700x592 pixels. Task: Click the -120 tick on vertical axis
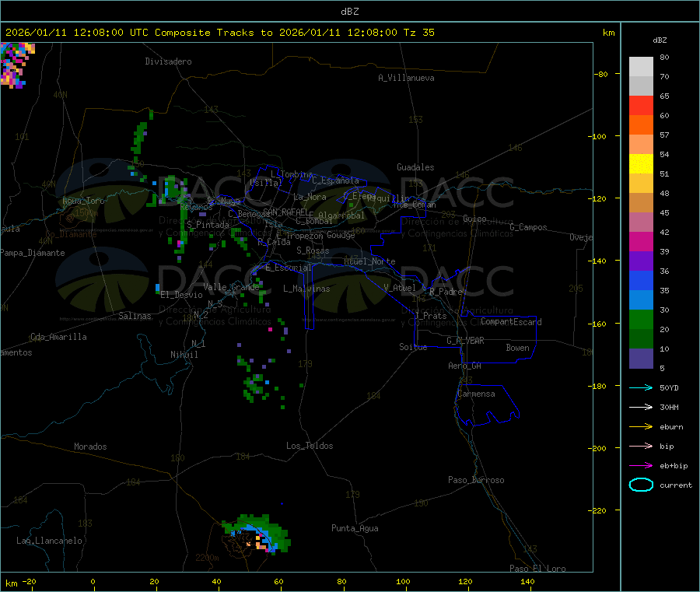point(599,198)
